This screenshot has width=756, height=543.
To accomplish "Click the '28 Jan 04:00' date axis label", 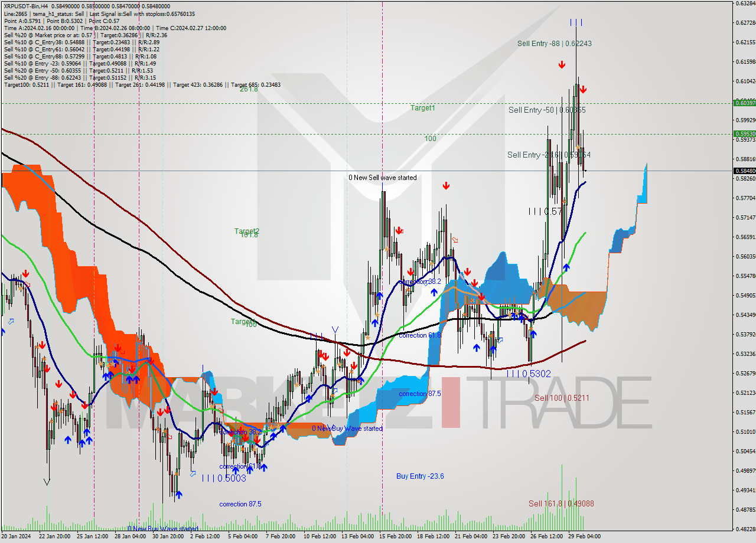I will click(131, 537).
